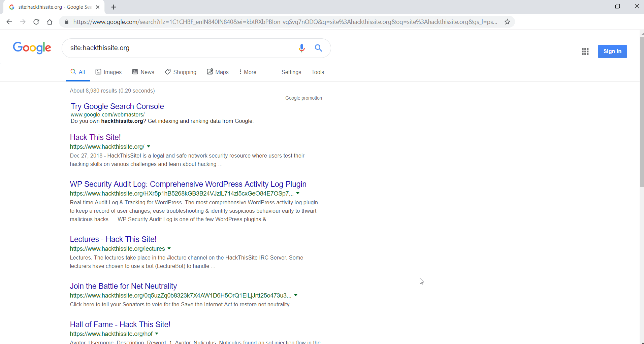Viewport: 644px width, 344px height.
Task: Click the browser forward arrow
Action: 23,22
